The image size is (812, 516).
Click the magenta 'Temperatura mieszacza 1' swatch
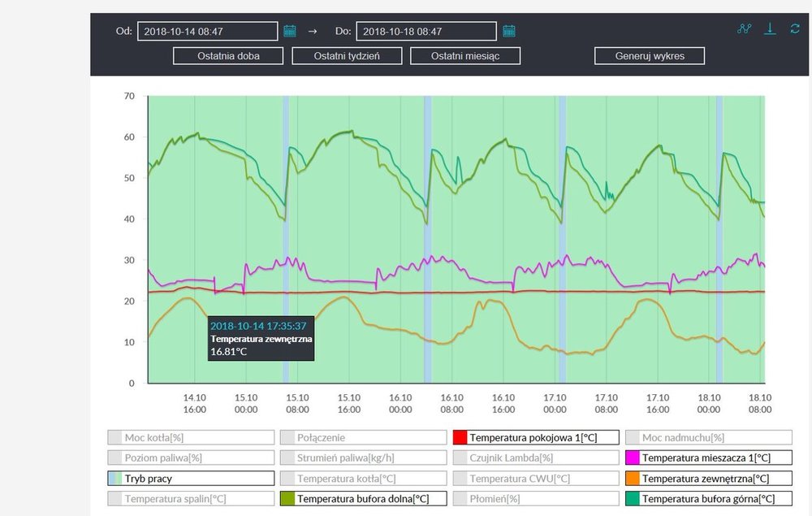pos(633,458)
